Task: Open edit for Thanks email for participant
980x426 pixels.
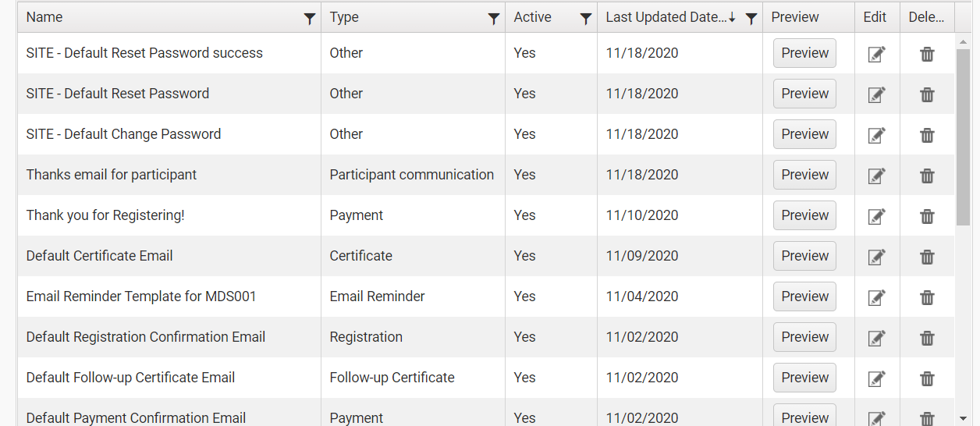Action: click(877, 176)
